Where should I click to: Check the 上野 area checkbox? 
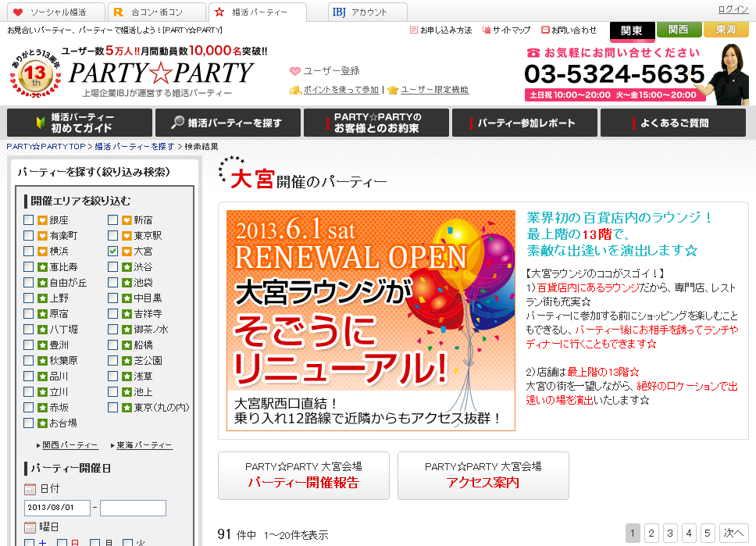click(28, 298)
